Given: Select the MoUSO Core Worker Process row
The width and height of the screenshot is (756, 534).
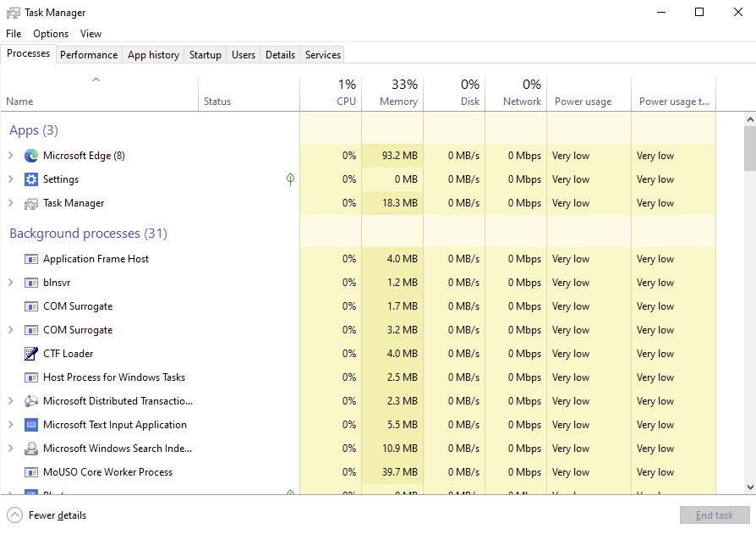Looking at the screenshot, I should click(x=359, y=472).
